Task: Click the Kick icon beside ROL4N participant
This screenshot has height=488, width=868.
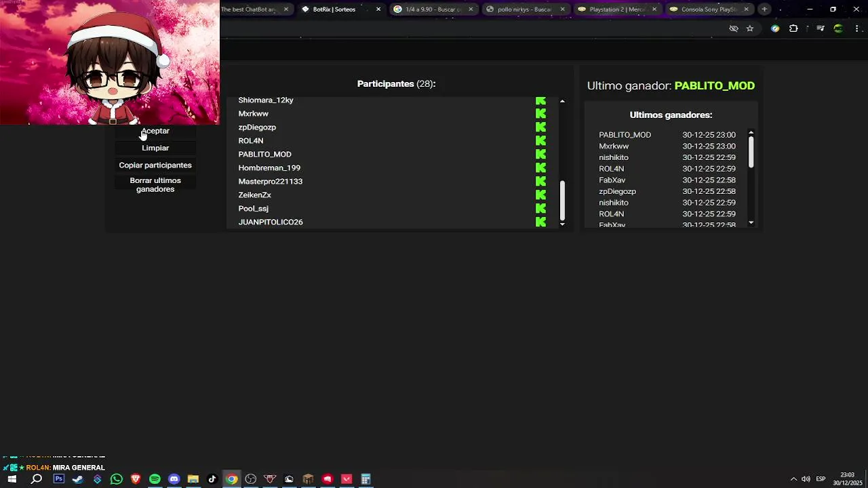Action: click(540, 140)
